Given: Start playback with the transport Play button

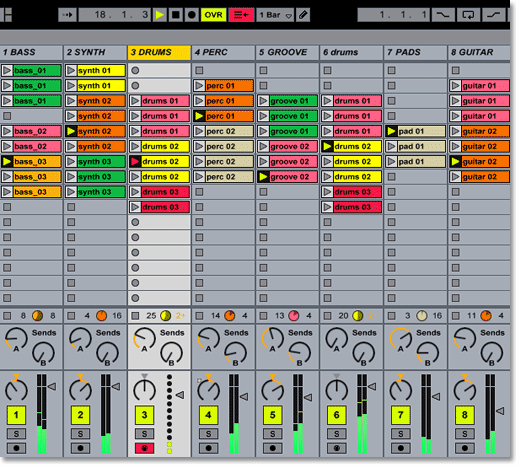Looking at the screenshot, I should (x=160, y=15).
